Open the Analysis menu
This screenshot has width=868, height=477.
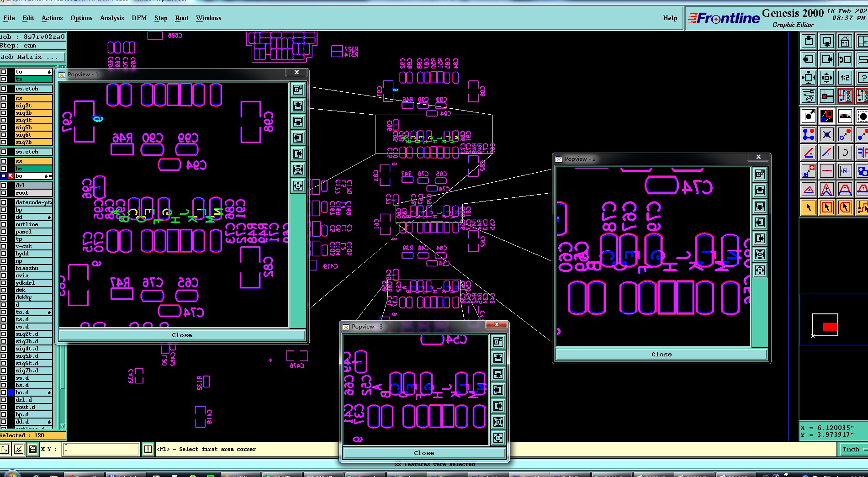[112, 18]
